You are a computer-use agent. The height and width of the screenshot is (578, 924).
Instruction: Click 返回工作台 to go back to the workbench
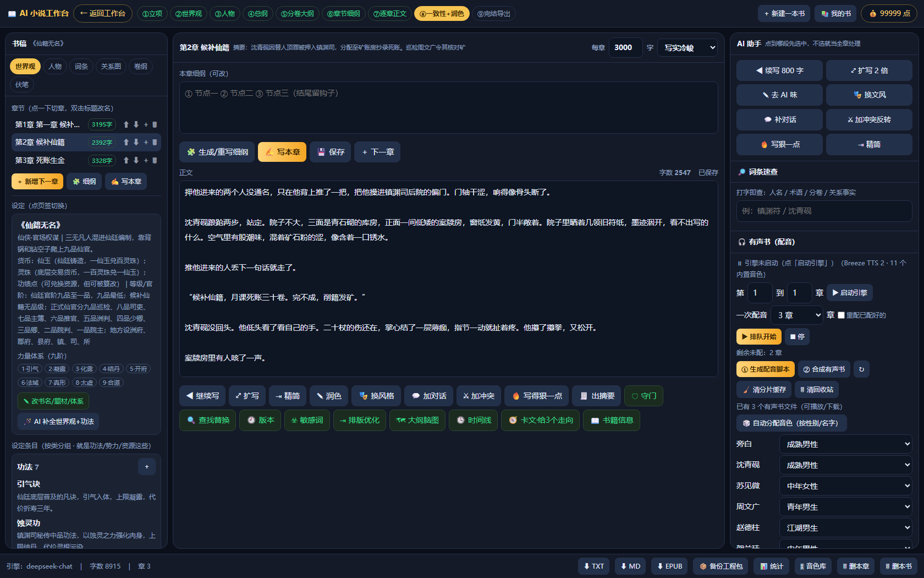click(x=103, y=13)
